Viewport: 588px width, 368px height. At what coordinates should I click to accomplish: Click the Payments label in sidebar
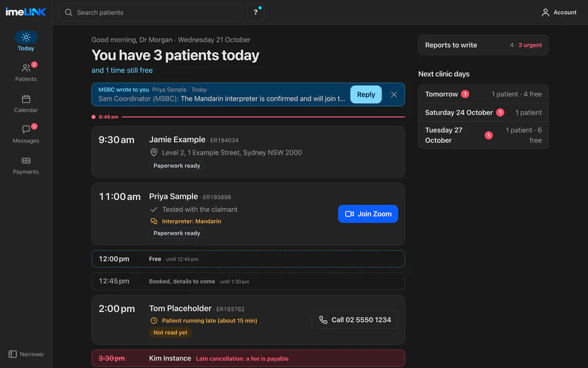point(26,172)
